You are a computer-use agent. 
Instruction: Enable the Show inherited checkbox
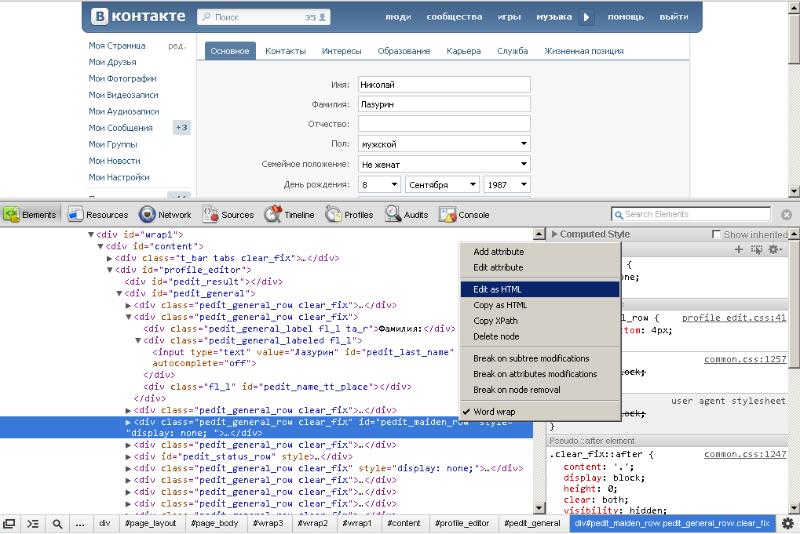[x=716, y=234]
